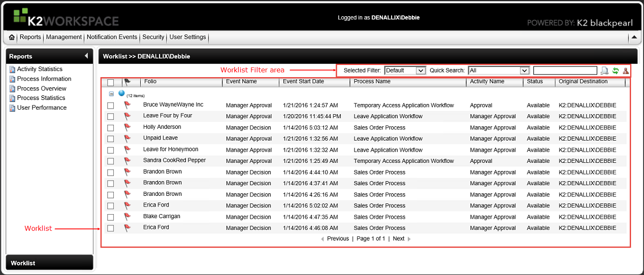Click the blue globe group icon
The image size is (644, 275).
coord(121,93)
